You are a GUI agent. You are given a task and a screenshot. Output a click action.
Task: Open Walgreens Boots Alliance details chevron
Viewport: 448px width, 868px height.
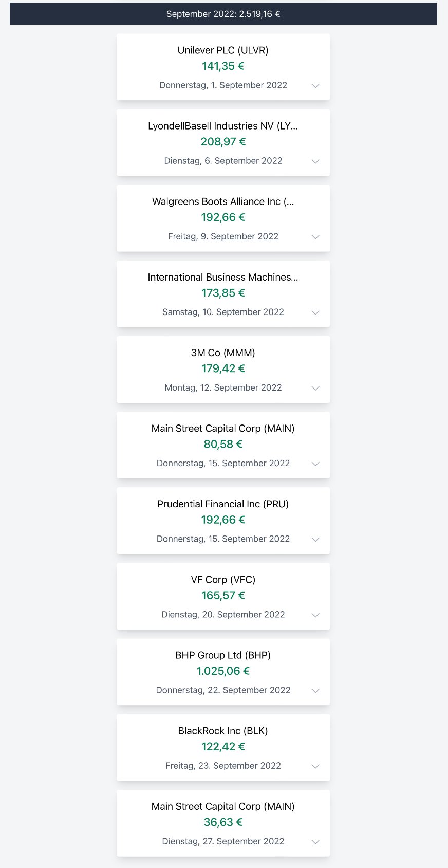pos(315,237)
